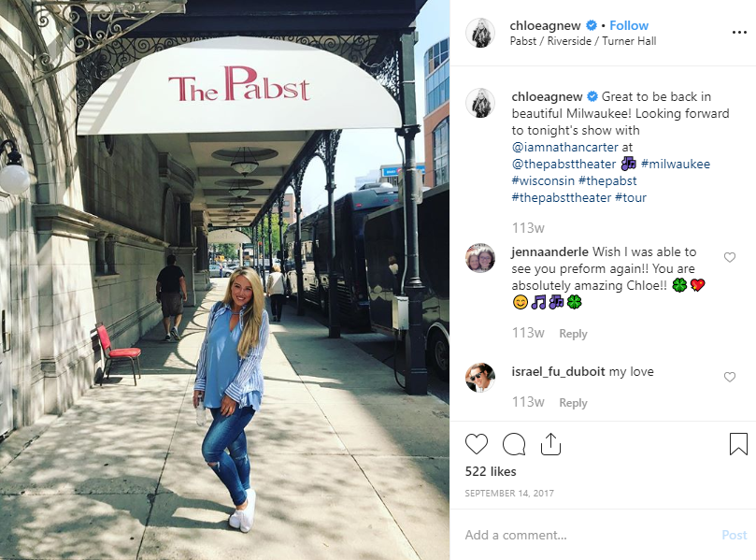Screen dimensions: 756x560
Task: Share the post with the share icon
Action: tap(550, 444)
